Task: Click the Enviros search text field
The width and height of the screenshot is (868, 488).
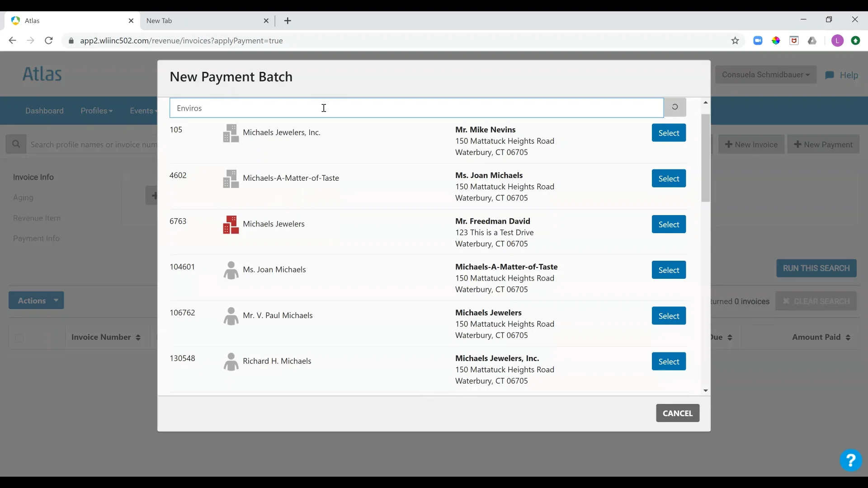Action: pyautogui.click(x=416, y=108)
